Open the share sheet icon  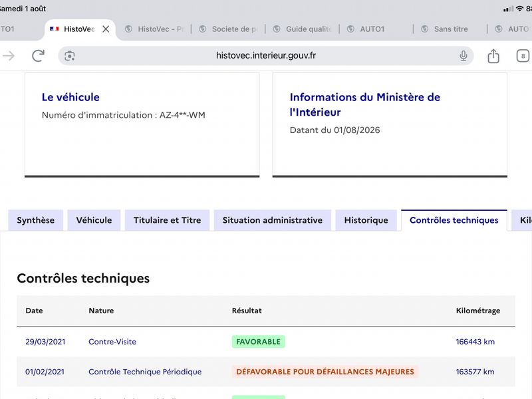click(493, 56)
